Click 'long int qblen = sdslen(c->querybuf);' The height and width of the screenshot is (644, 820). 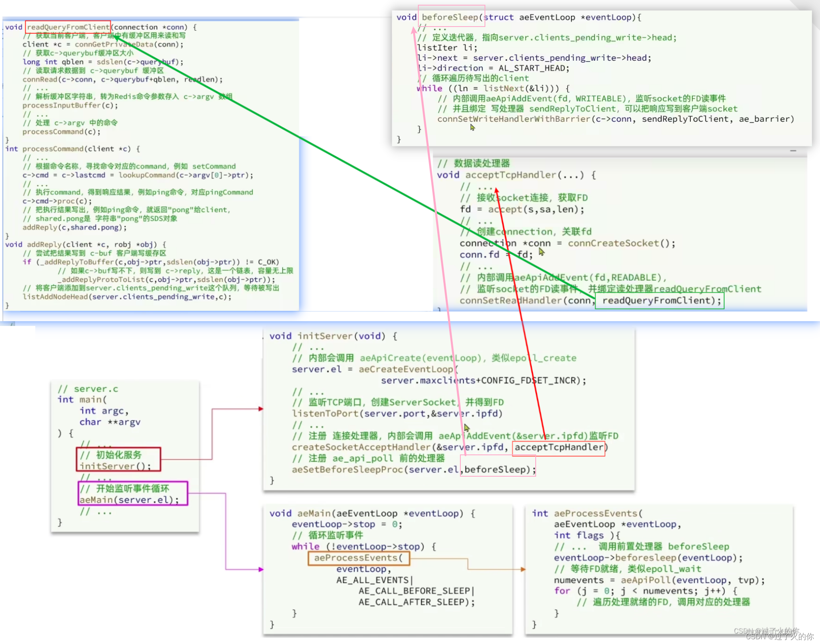(x=103, y=62)
